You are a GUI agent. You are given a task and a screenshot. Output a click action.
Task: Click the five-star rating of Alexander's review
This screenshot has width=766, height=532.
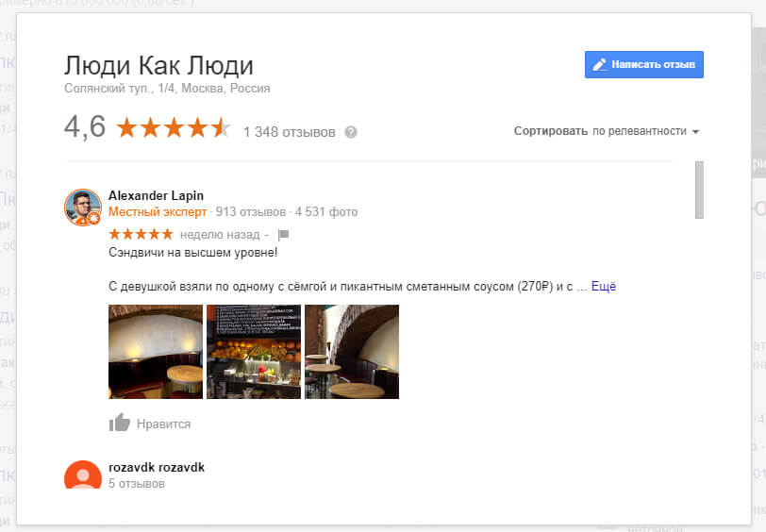141,235
